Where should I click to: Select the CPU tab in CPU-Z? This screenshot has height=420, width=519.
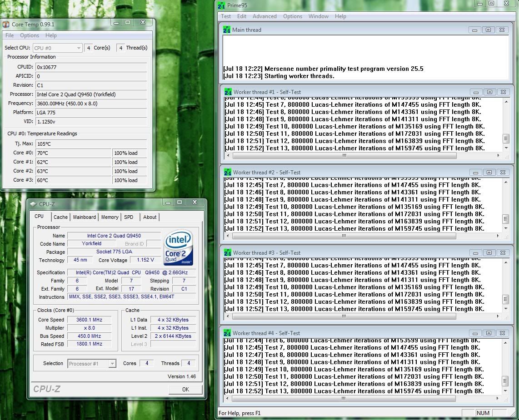click(x=39, y=216)
